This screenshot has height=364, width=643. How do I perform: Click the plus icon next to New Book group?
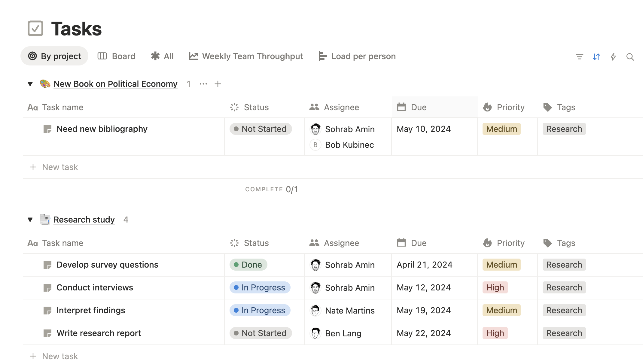coord(218,84)
